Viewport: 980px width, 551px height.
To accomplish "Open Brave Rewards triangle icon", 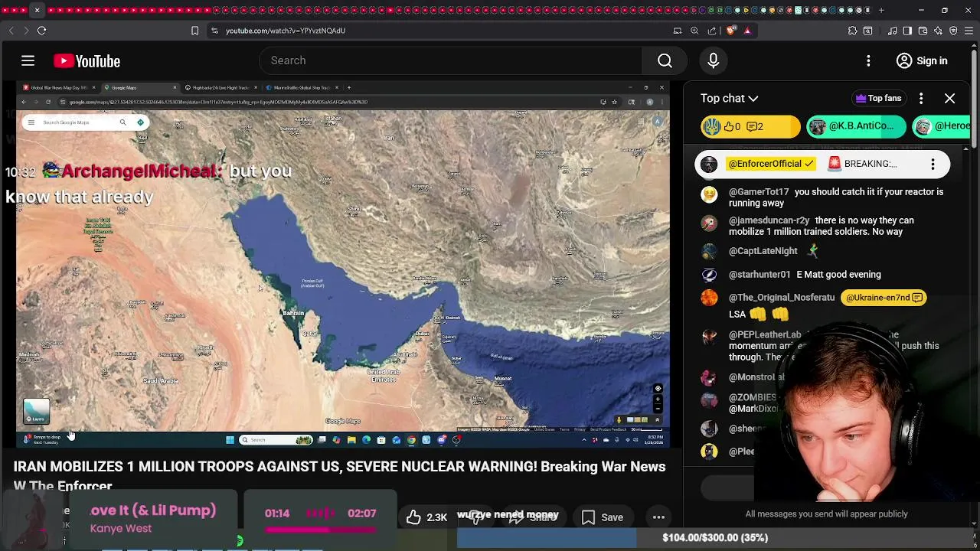I will [x=747, y=31].
